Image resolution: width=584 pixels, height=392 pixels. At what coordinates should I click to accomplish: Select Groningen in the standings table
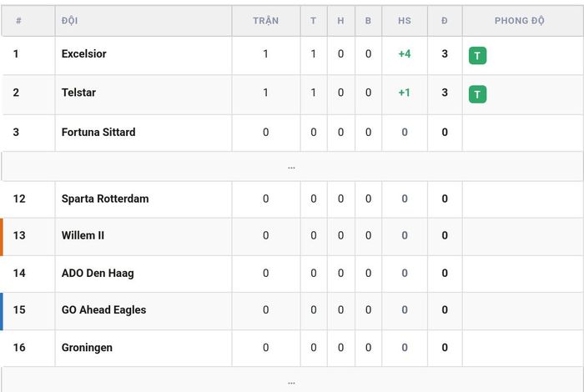[x=87, y=348]
